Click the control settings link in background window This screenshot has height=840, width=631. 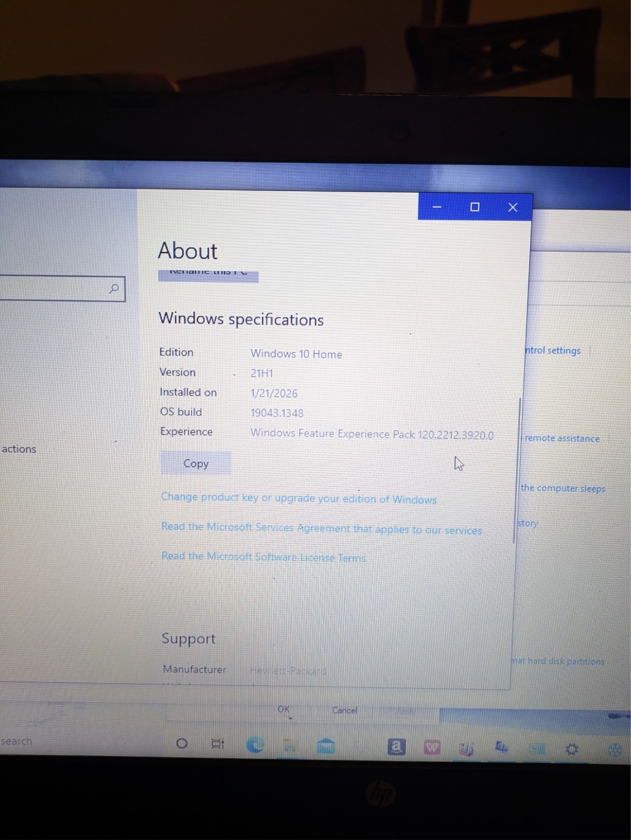tap(553, 350)
